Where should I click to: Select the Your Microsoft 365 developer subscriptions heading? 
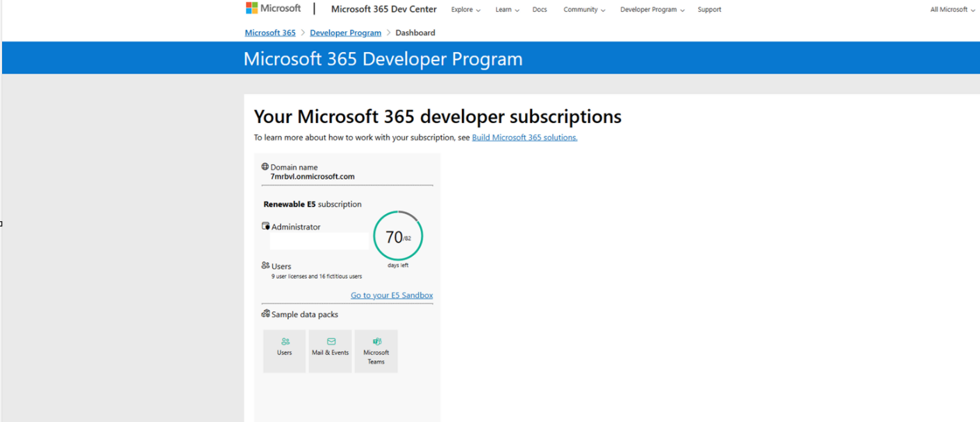(438, 116)
